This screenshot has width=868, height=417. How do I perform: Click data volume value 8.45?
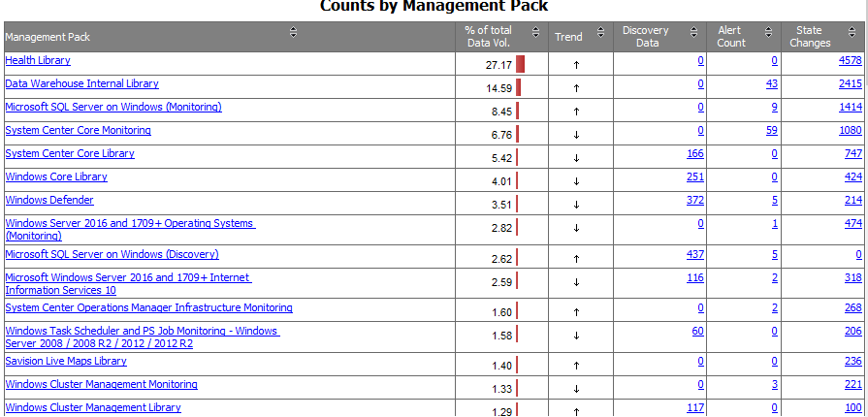pyautogui.click(x=501, y=112)
